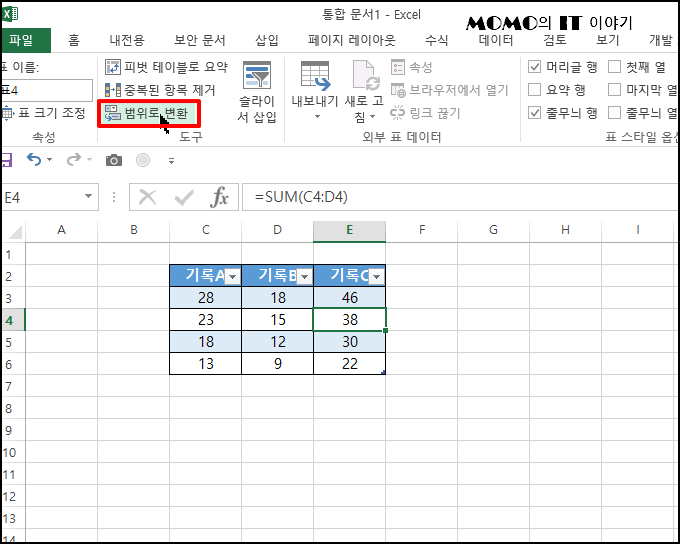Viewport: 680px width, 544px height.
Task: Select column G header
Action: [x=494, y=230]
